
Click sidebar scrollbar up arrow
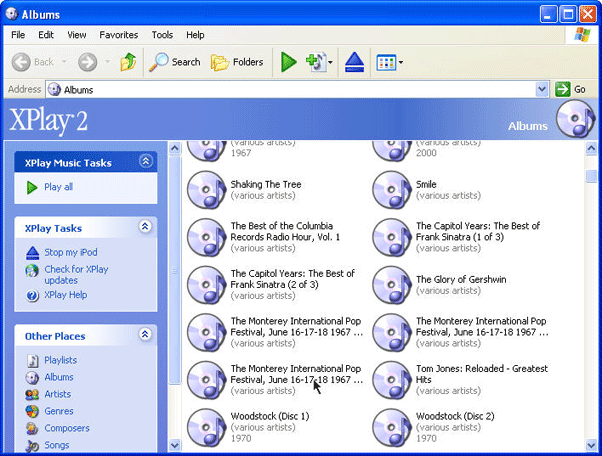click(x=175, y=148)
